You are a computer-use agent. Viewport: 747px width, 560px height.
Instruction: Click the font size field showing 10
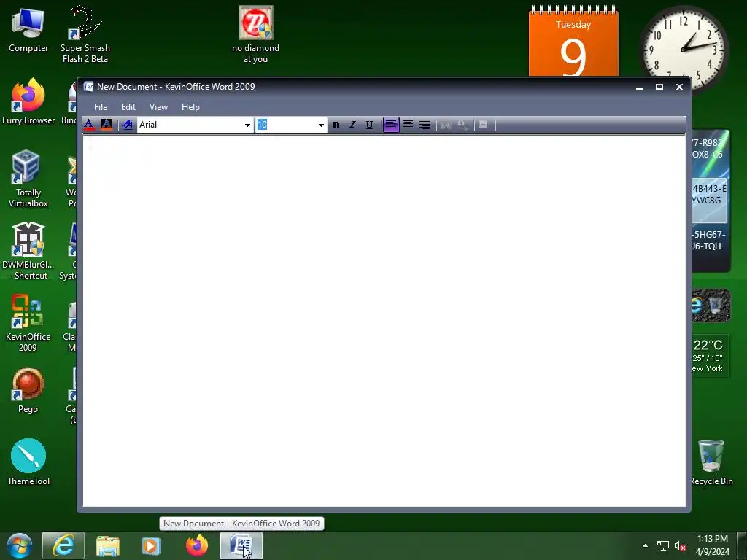[x=286, y=125]
